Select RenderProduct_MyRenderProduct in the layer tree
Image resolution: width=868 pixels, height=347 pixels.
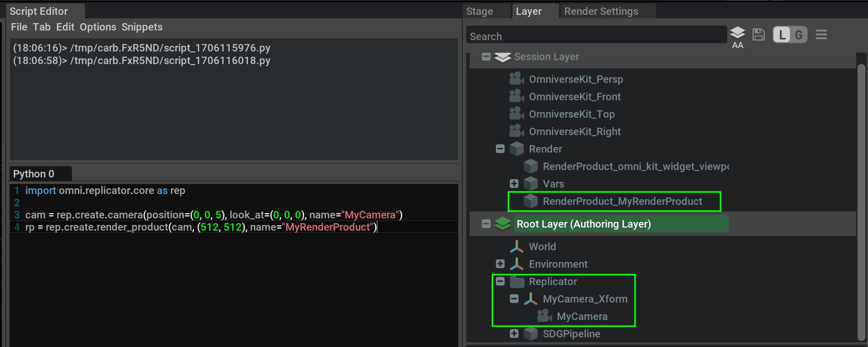click(622, 201)
